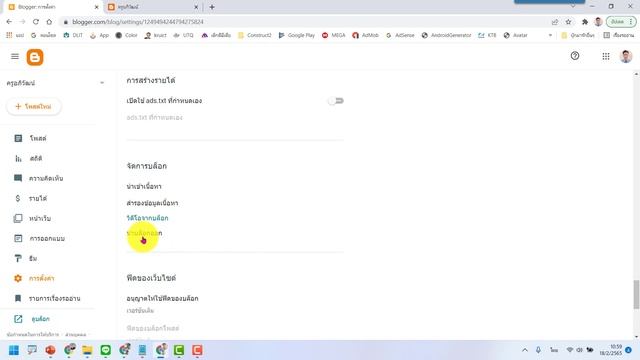This screenshot has width=640, height=360.
Task: Click the Remove your blog option
Action: click(144, 233)
